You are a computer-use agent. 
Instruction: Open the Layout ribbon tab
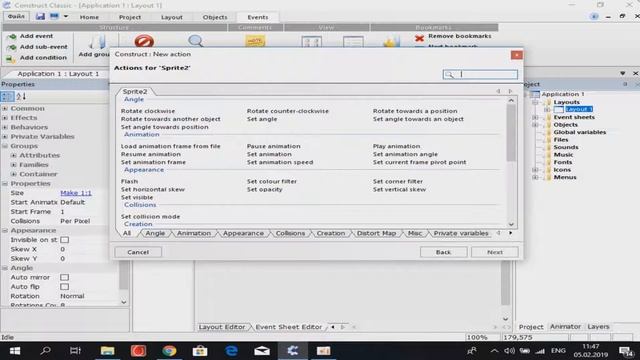(171, 17)
